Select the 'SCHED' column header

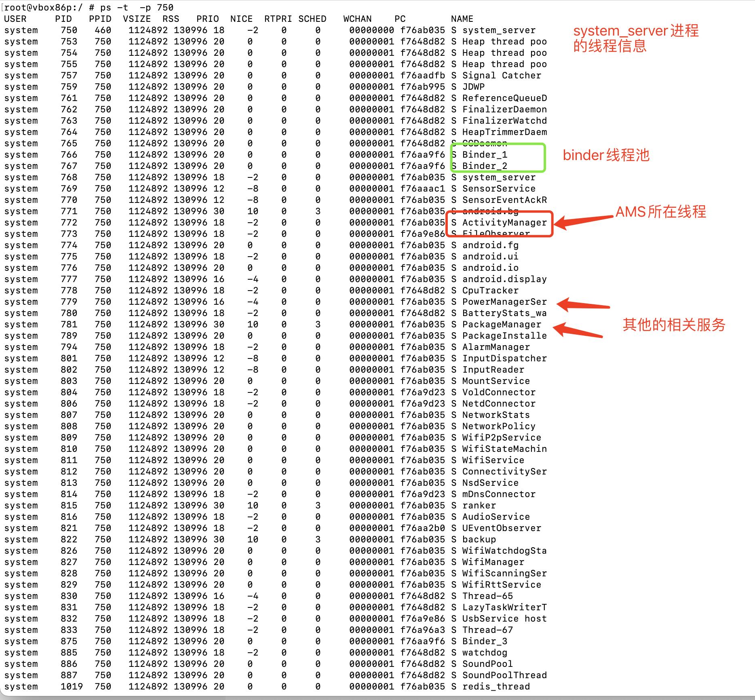pos(312,19)
